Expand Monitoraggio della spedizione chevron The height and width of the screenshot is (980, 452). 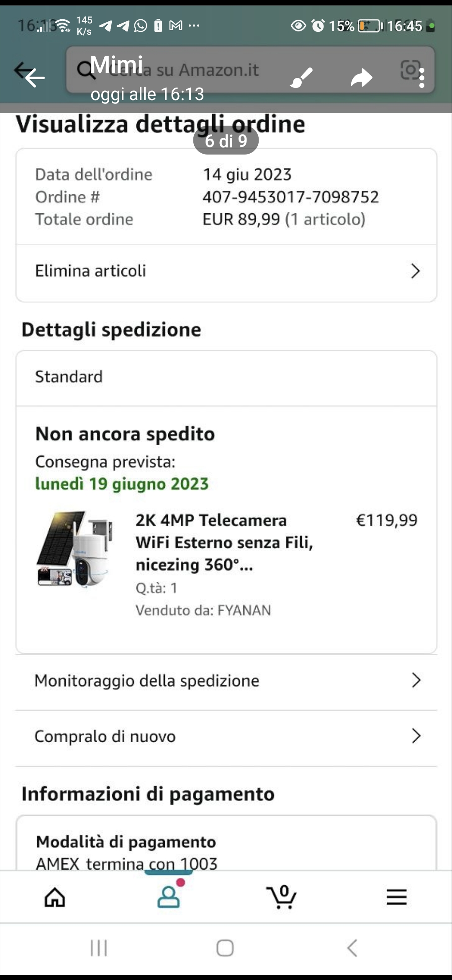point(416,681)
